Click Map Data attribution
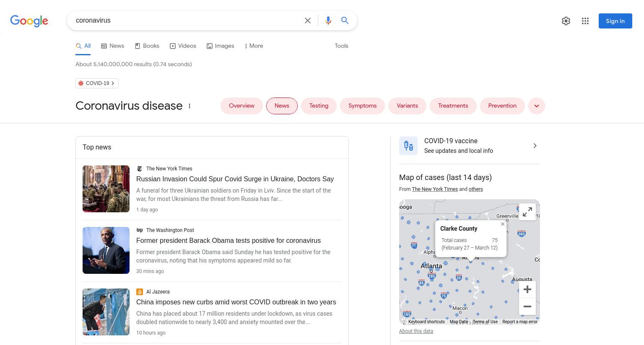Viewport: 644px width, 345px height. click(x=459, y=322)
